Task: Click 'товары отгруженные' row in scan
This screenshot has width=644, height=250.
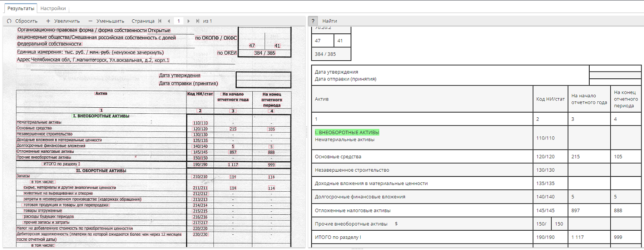Action: point(43,211)
